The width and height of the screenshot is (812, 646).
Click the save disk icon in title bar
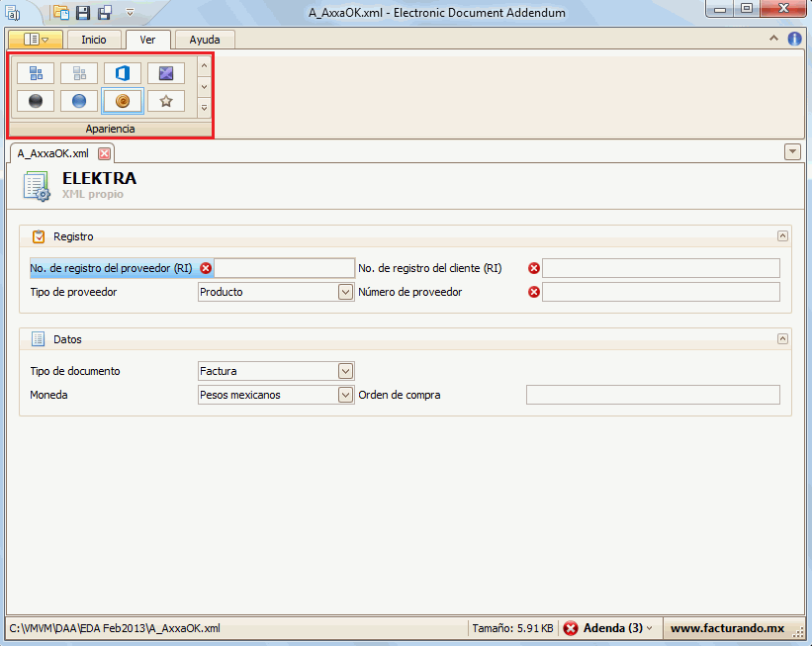pyautogui.click(x=83, y=12)
